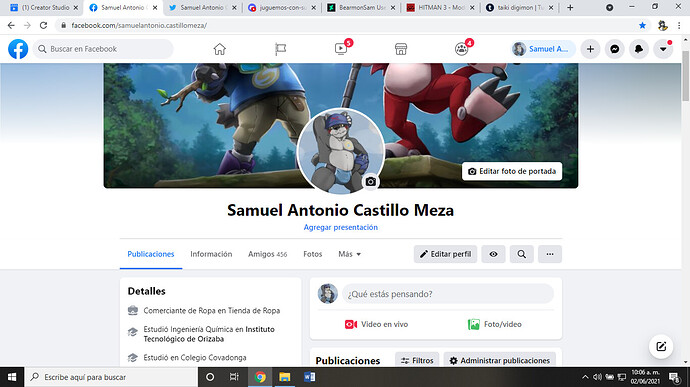Viewport: 690px width, 387px height.
Task: Click the eye view-as button
Action: click(493, 254)
